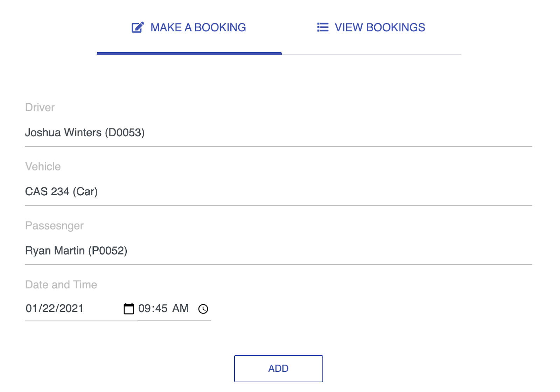
Task: Select the month segment 01 in the date
Action: tap(31, 308)
